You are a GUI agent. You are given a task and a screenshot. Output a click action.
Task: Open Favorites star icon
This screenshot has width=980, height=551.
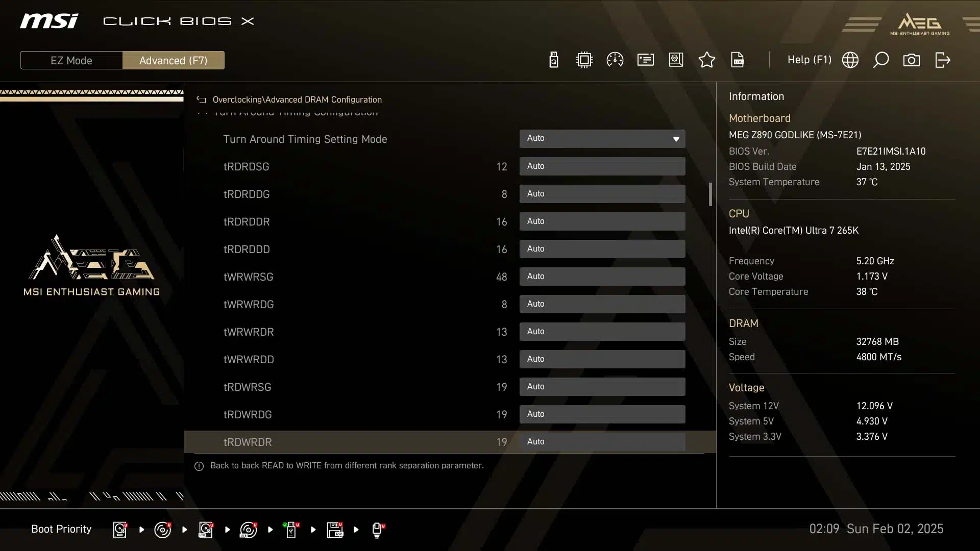pyautogui.click(x=706, y=60)
